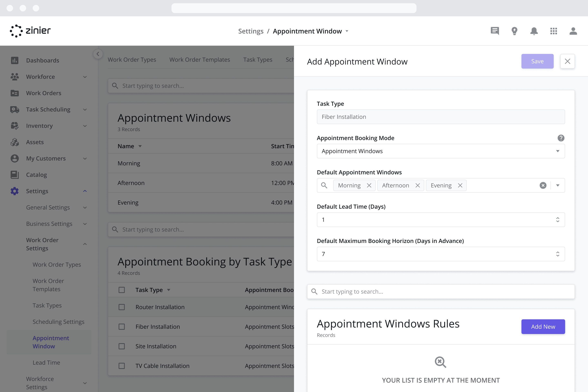Screen dimensions: 588x392
Task: Click the zinier logo
Action: tap(30, 31)
